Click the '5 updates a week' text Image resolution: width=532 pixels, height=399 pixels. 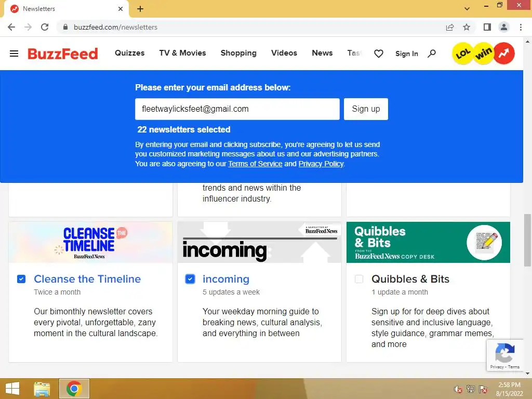231,292
